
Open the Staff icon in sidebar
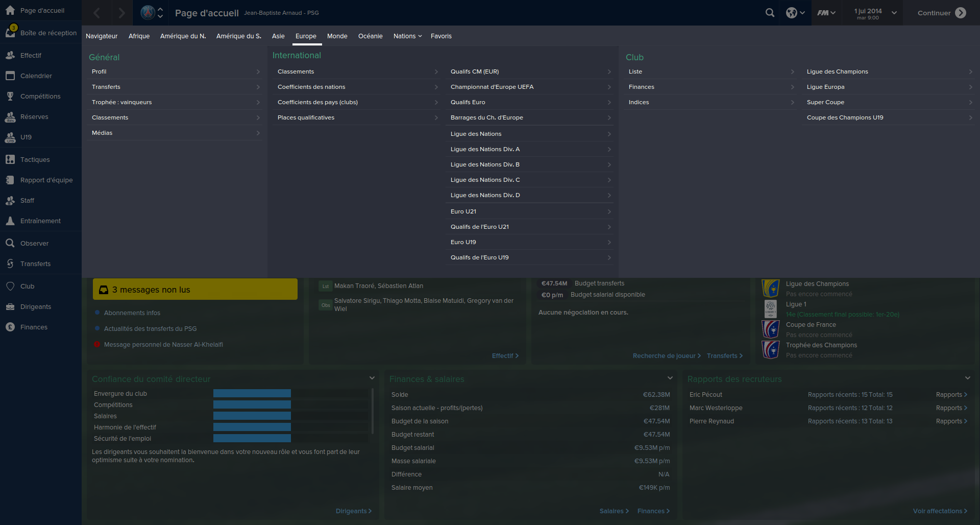10,200
